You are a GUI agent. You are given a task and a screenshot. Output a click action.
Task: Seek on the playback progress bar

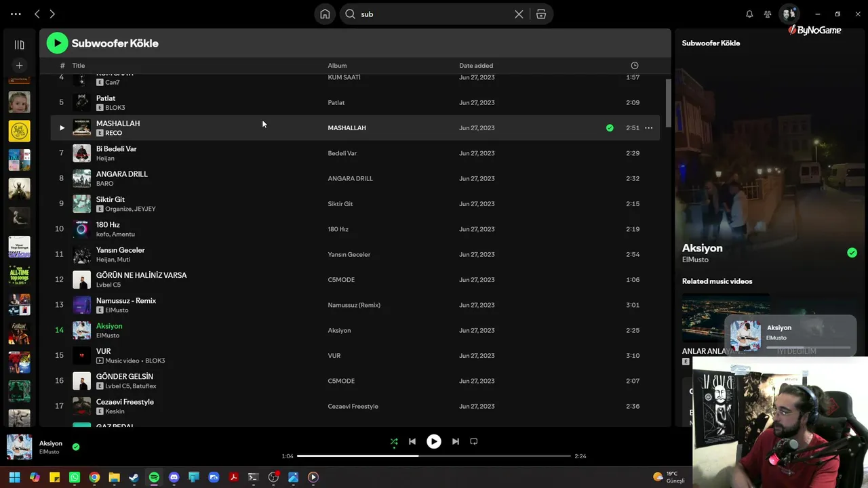(434, 456)
